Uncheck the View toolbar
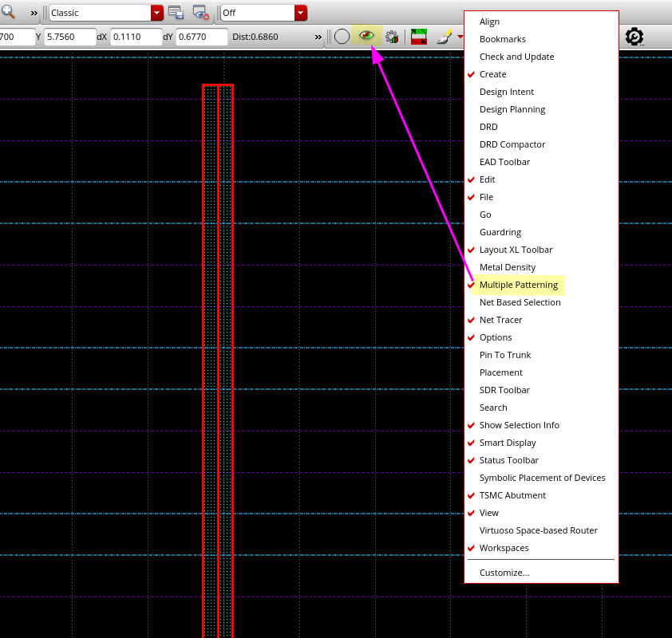The height and width of the screenshot is (638, 672). 489,513
